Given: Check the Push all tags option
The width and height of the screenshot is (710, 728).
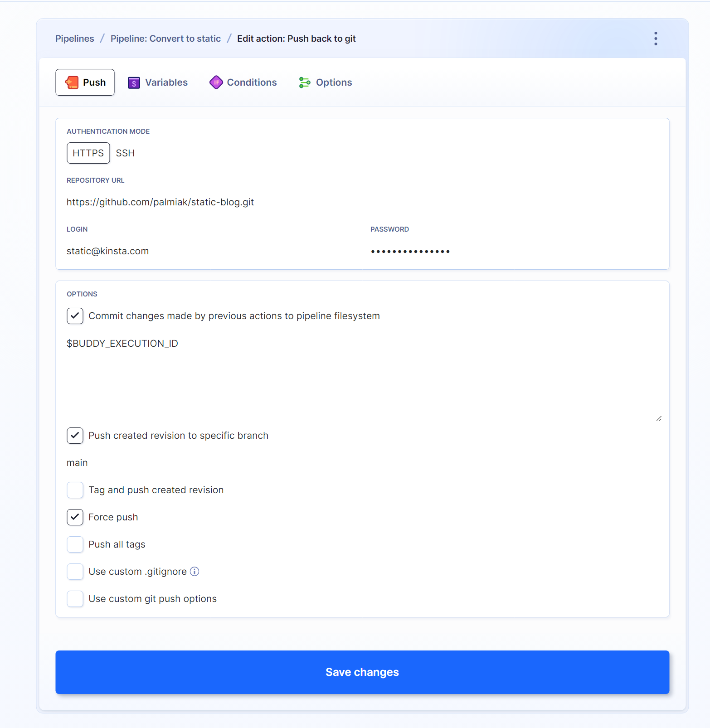Looking at the screenshot, I should tap(75, 544).
